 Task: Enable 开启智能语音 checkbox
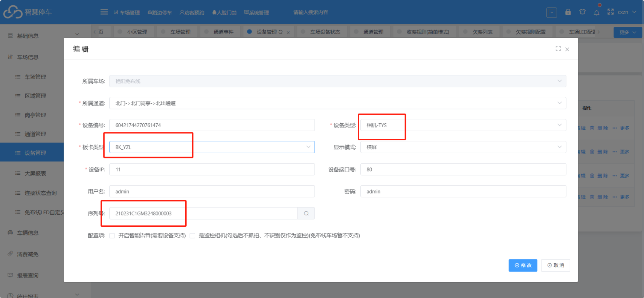point(112,236)
